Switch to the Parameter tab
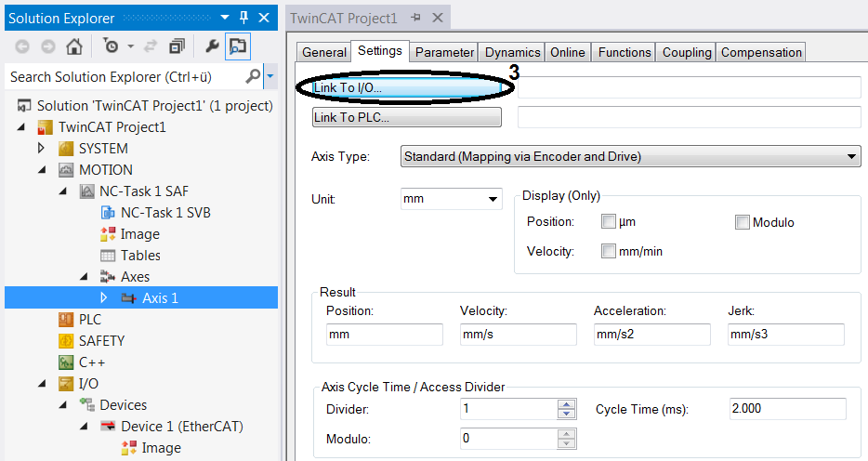 444,52
